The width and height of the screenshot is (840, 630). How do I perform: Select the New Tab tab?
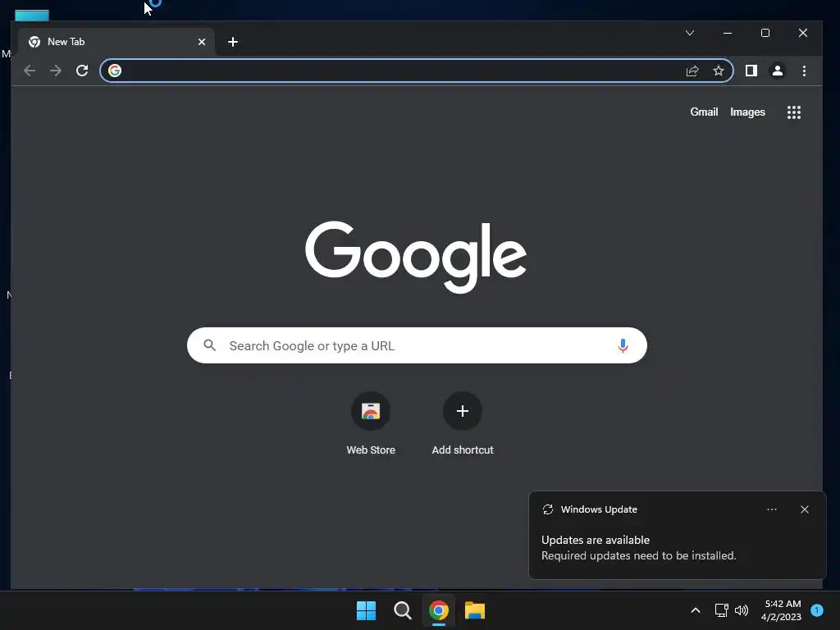click(x=116, y=42)
